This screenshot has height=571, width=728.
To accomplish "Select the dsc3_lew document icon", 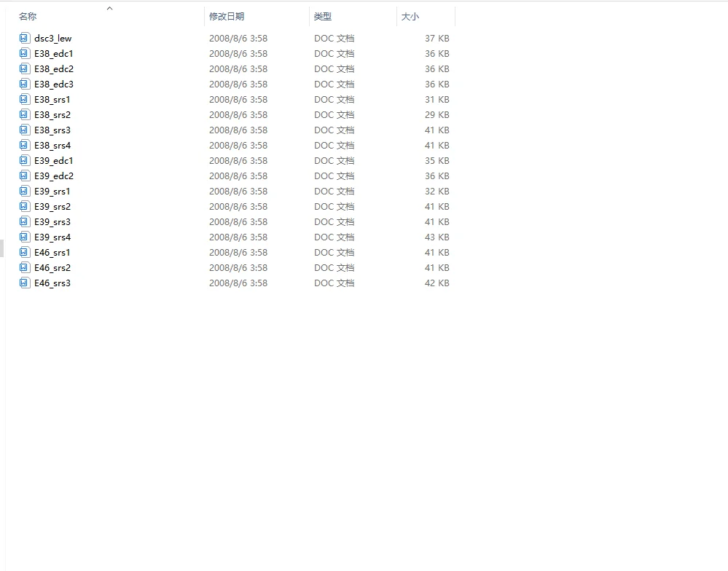I will (x=24, y=38).
